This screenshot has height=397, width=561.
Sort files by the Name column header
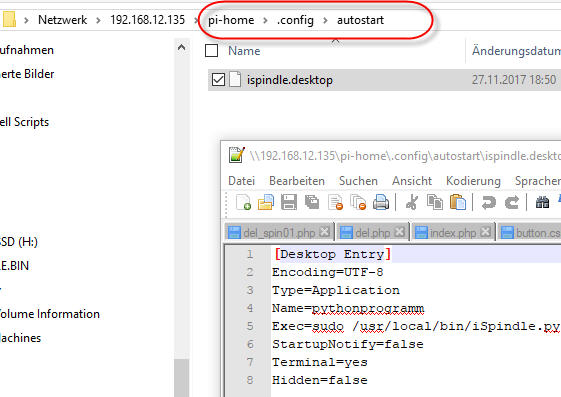(x=244, y=51)
